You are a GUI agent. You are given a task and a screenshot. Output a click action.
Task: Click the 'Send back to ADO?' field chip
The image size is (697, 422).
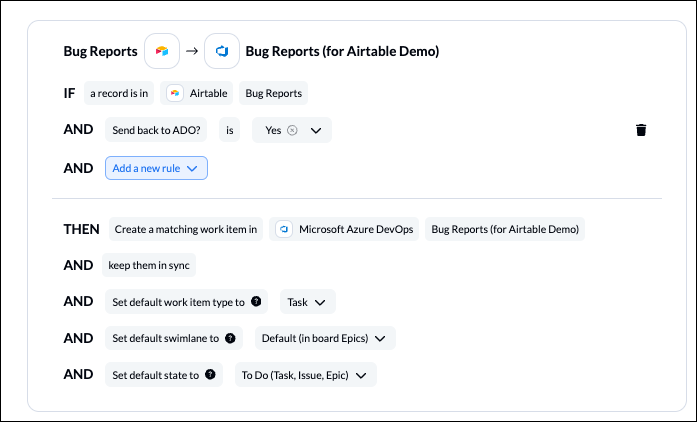pyautogui.click(x=156, y=130)
